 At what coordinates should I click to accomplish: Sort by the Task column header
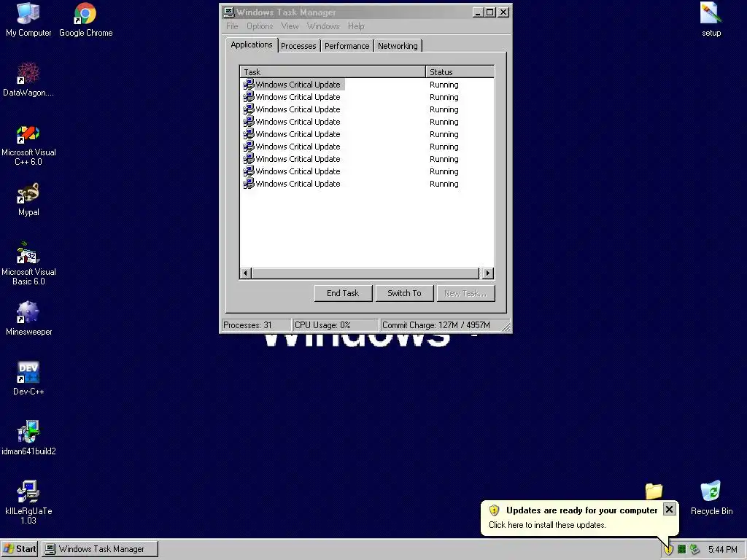(x=333, y=72)
